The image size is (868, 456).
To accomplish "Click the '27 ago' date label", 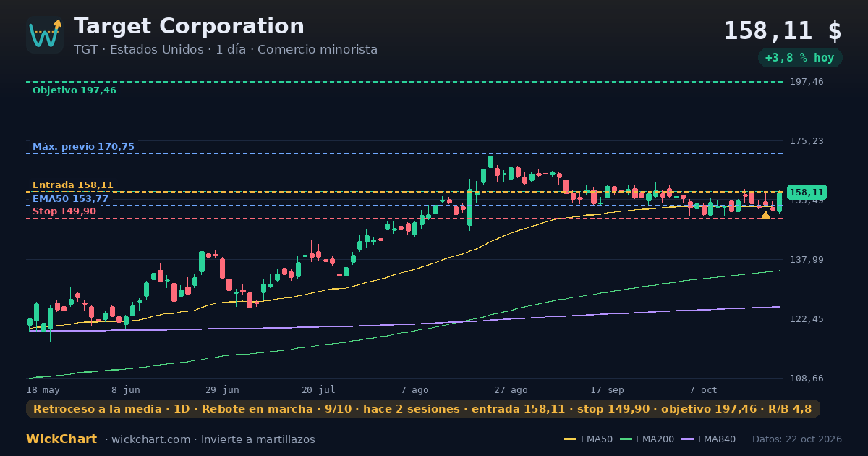I will 511,389.
